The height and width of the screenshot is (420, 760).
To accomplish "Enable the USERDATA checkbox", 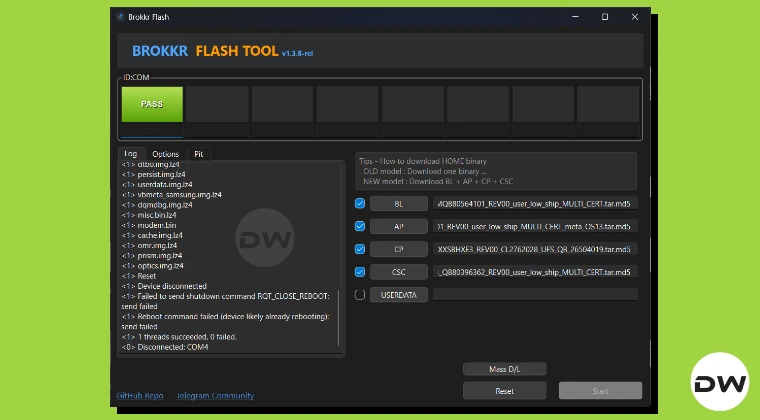I will [360, 295].
